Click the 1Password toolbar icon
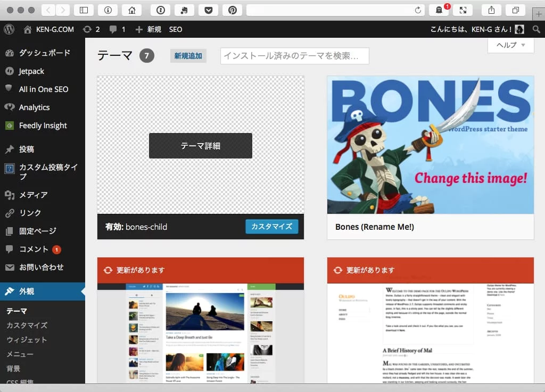 click(x=160, y=10)
